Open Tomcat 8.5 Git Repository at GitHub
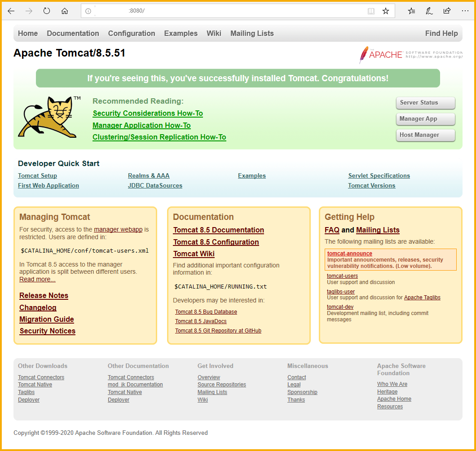This screenshot has height=451, width=476. coord(218,331)
